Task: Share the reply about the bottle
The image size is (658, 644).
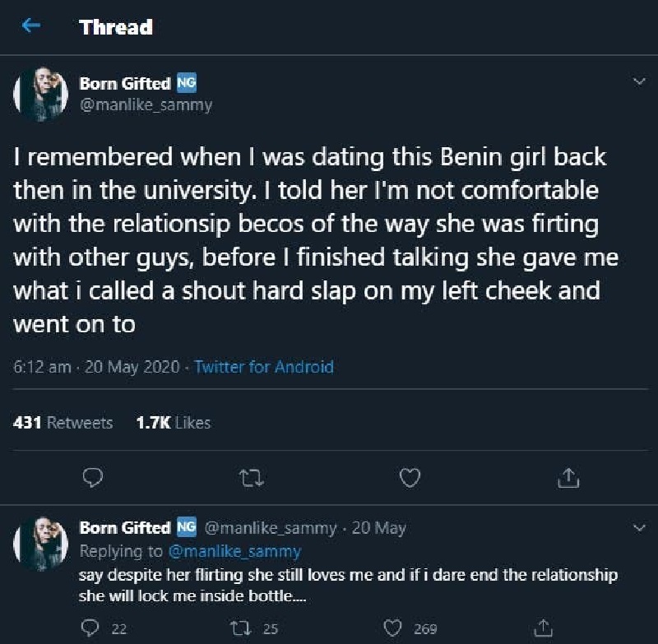Action: click(544, 629)
